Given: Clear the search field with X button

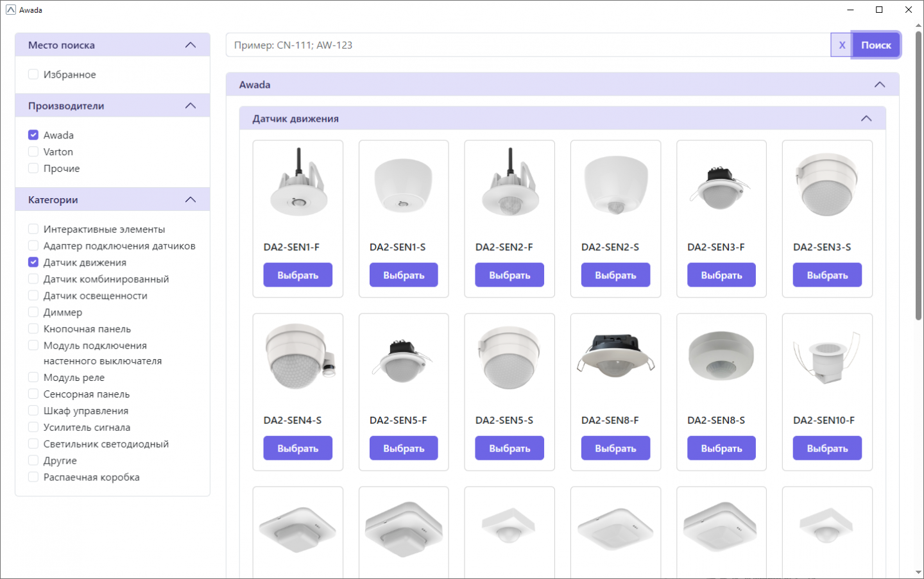Looking at the screenshot, I should [x=842, y=45].
